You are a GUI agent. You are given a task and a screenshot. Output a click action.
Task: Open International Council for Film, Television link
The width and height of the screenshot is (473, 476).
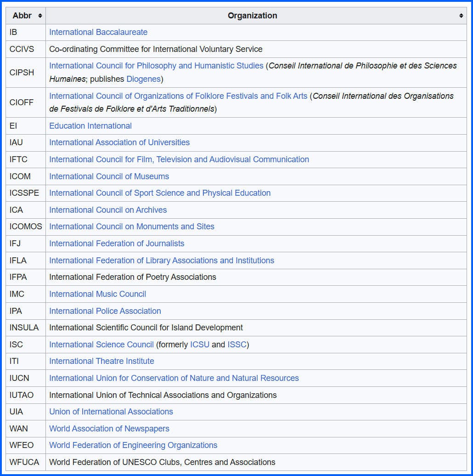tap(179, 159)
